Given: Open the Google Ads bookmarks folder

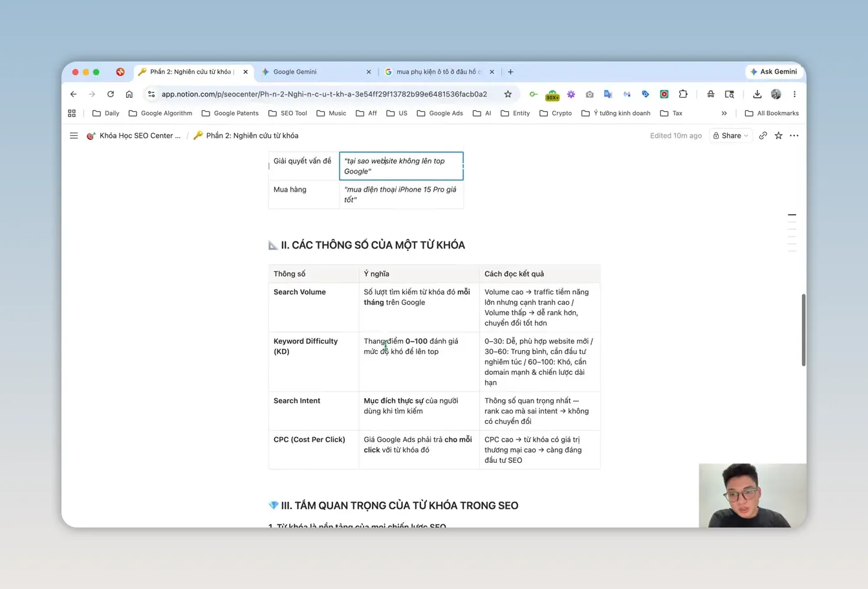Looking at the screenshot, I should [440, 113].
